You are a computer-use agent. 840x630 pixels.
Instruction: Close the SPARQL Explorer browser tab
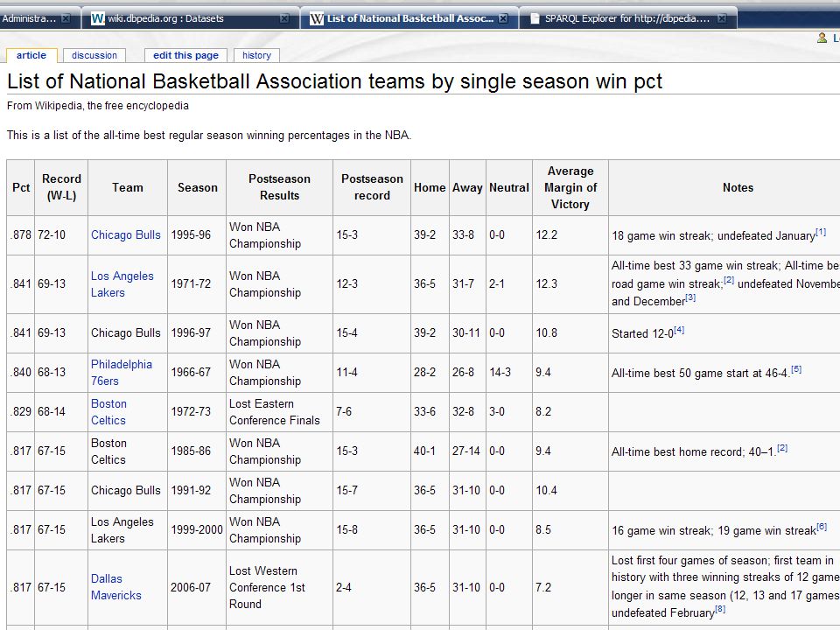coord(722,18)
